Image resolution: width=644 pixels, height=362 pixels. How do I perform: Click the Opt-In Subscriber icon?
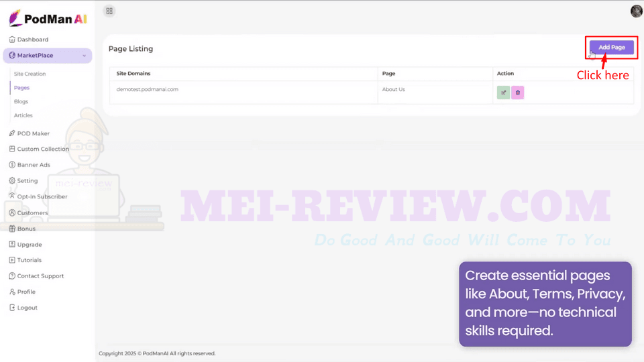coord(12,196)
